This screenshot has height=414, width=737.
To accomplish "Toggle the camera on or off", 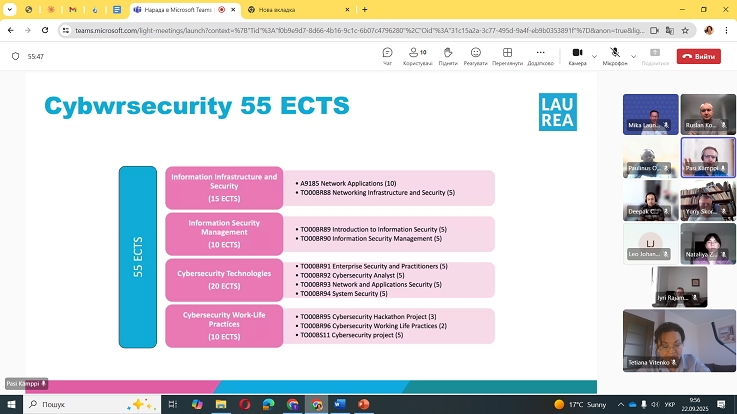I will tap(576, 55).
